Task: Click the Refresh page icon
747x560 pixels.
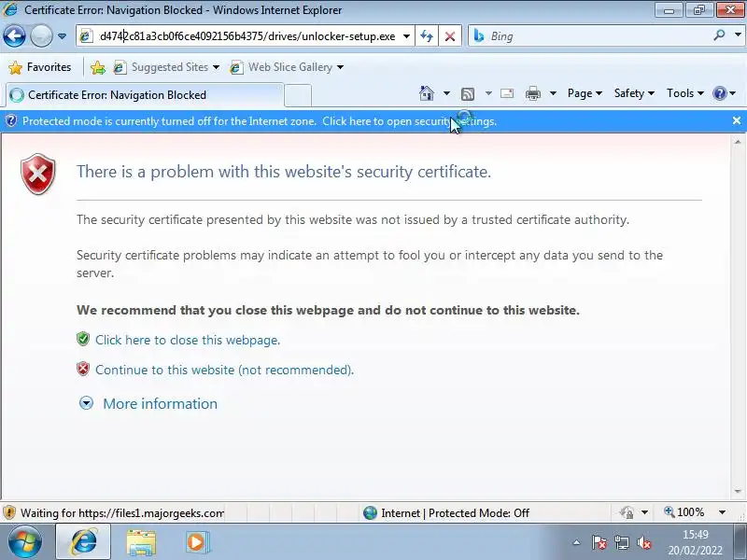Action: point(427,36)
